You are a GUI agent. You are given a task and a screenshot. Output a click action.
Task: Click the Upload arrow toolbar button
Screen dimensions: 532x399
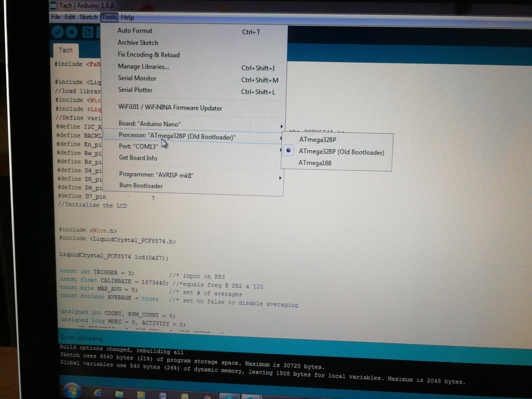coord(72,32)
